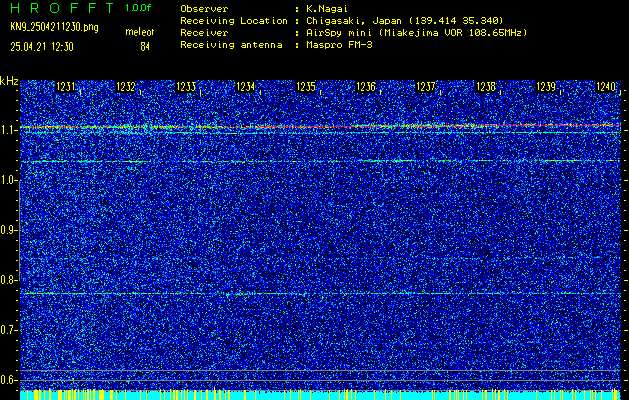Screen dimensions: 629x400
Task: Click the 1235 time marker
Action: coord(306,87)
